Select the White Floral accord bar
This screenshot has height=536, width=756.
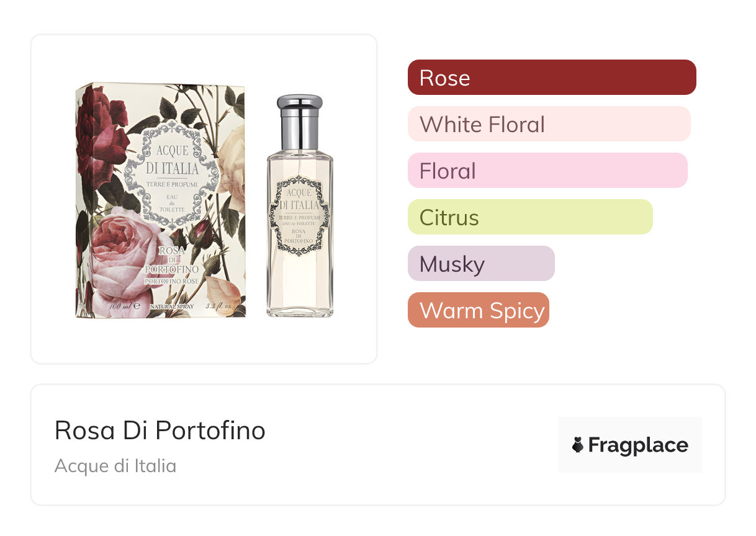549,124
